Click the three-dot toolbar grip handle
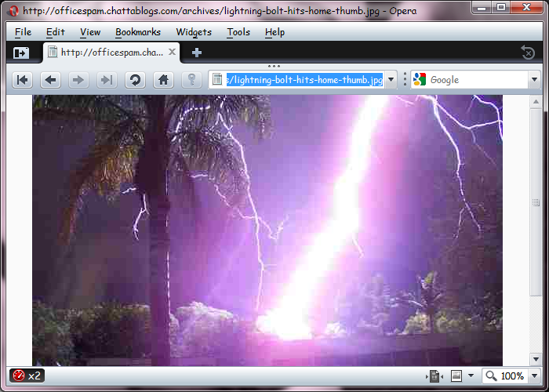This screenshot has height=392, width=549. coord(274,66)
